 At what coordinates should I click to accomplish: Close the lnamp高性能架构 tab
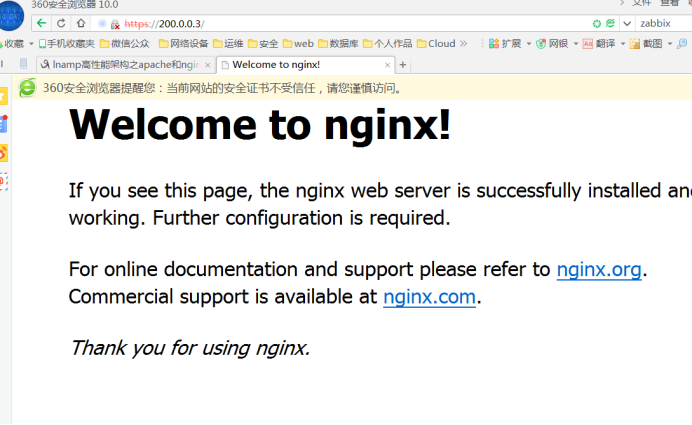[207, 65]
